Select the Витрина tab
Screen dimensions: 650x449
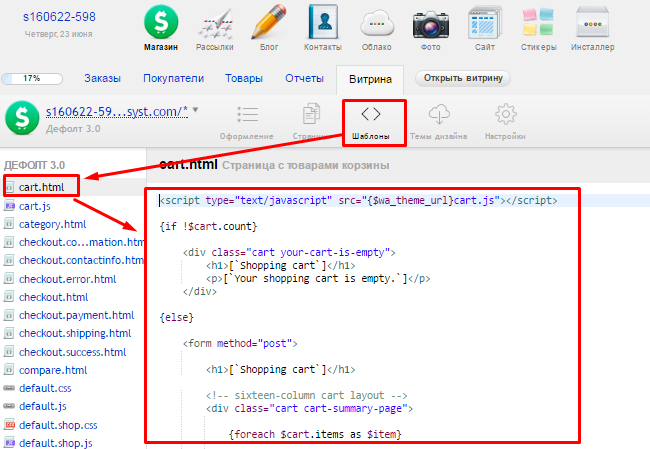370,79
